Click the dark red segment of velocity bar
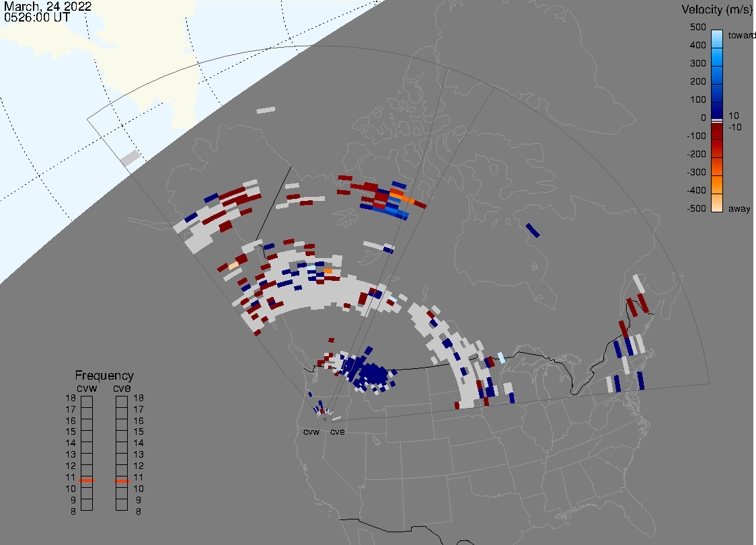756x545 pixels. coord(717,131)
